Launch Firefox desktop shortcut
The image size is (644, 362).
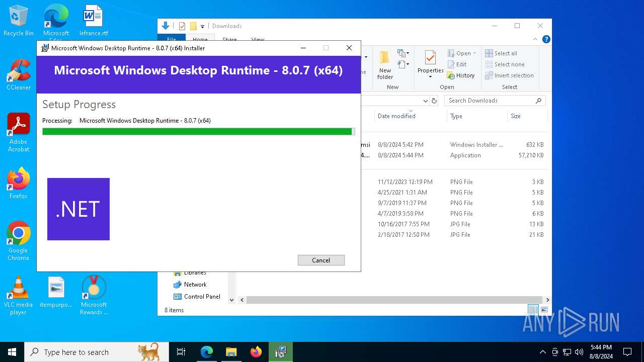(x=19, y=184)
